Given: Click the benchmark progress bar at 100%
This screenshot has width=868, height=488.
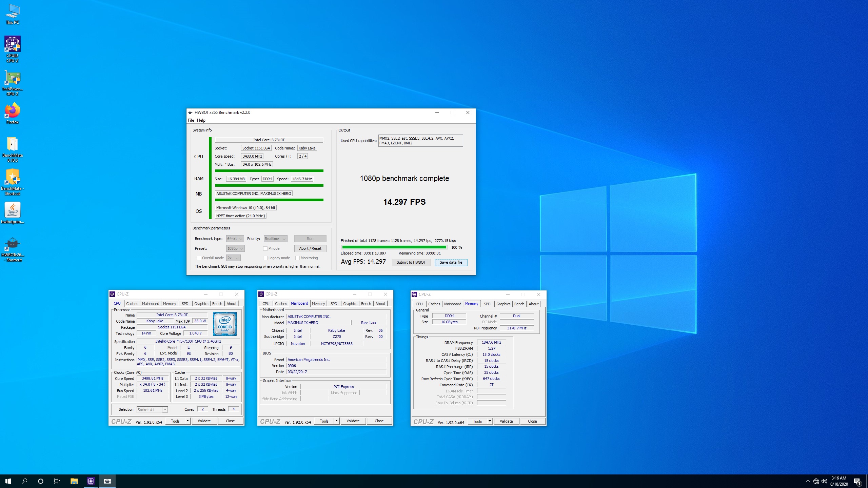Looking at the screenshot, I should pyautogui.click(x=394, y=247).
